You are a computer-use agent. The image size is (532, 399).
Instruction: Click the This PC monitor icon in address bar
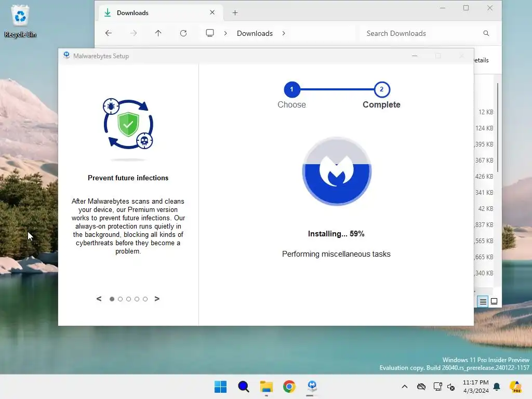(210, 33)
